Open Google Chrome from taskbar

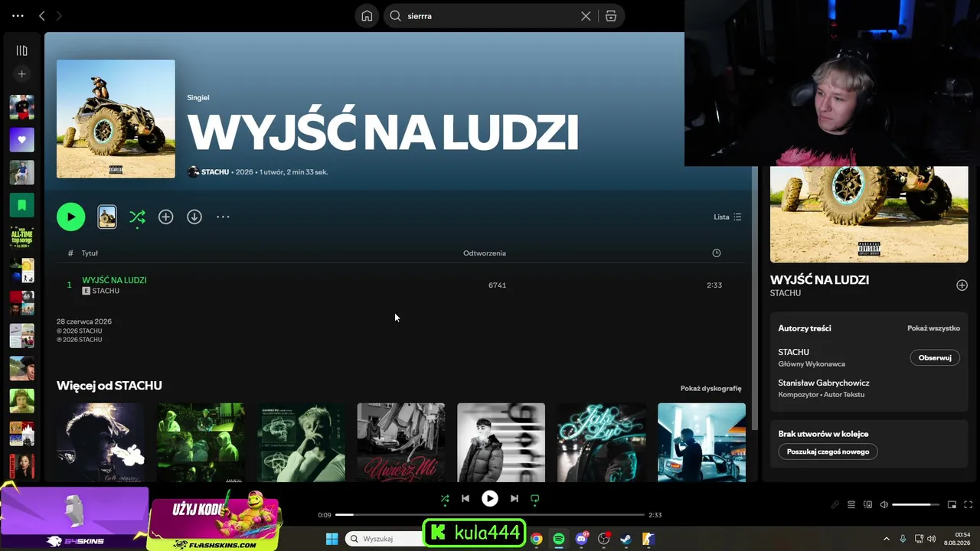coord(537,539)
